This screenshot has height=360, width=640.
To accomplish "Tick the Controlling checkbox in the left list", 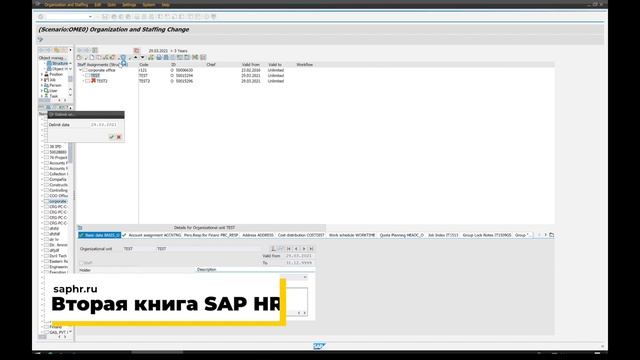I will tap(47, 190).
